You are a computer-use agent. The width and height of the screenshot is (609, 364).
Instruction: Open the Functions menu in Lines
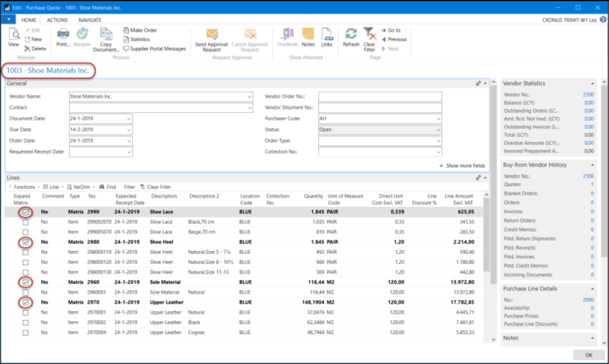[x=24, y=187]
